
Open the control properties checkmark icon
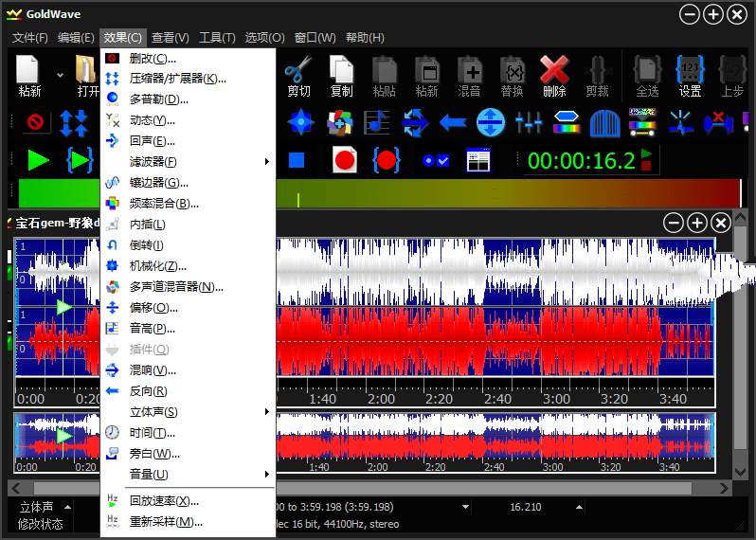(436, 160)
